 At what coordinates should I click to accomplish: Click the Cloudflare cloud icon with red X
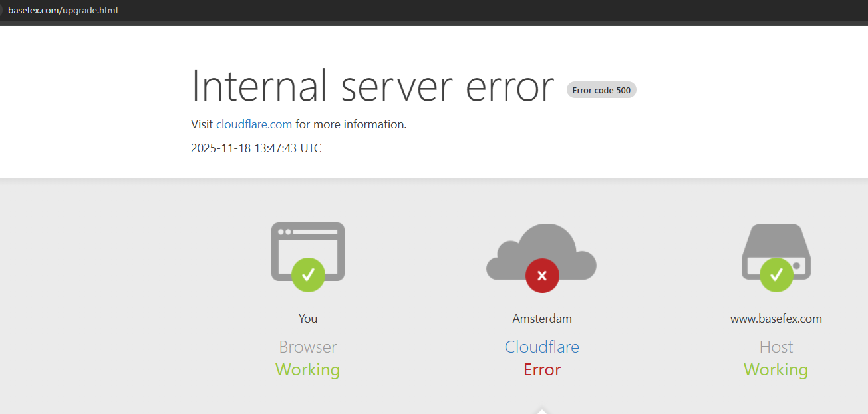pyautogui.click(x=541, y=258)
